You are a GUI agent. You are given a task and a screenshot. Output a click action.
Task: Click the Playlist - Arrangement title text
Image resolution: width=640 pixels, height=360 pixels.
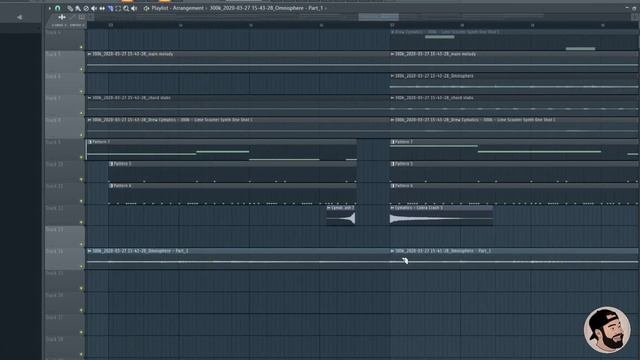coord(177,8)
